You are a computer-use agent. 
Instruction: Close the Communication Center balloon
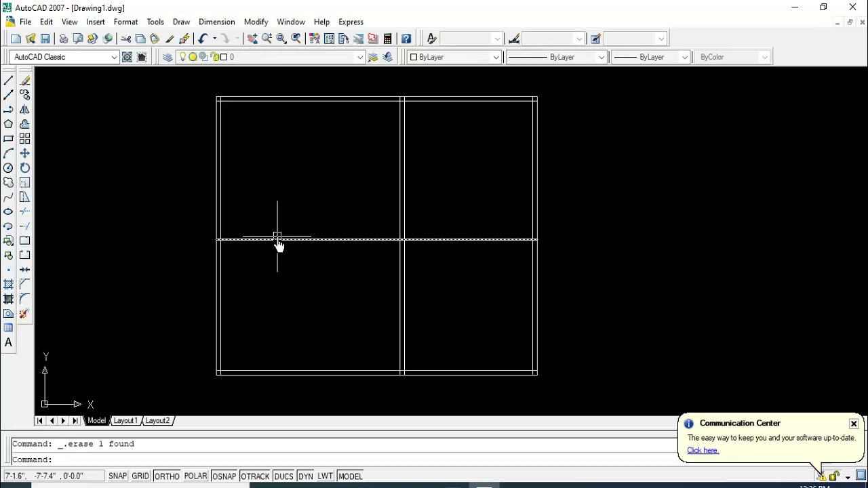[x=854, y=424]
